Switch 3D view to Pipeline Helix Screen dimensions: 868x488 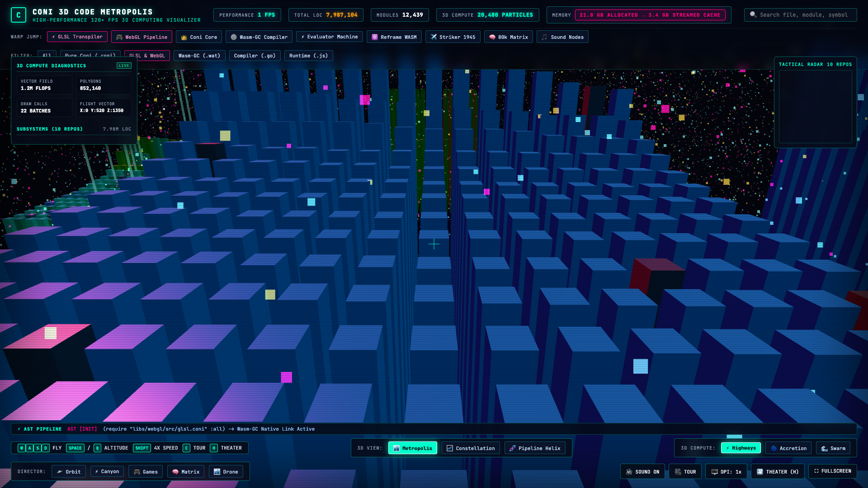535,448
